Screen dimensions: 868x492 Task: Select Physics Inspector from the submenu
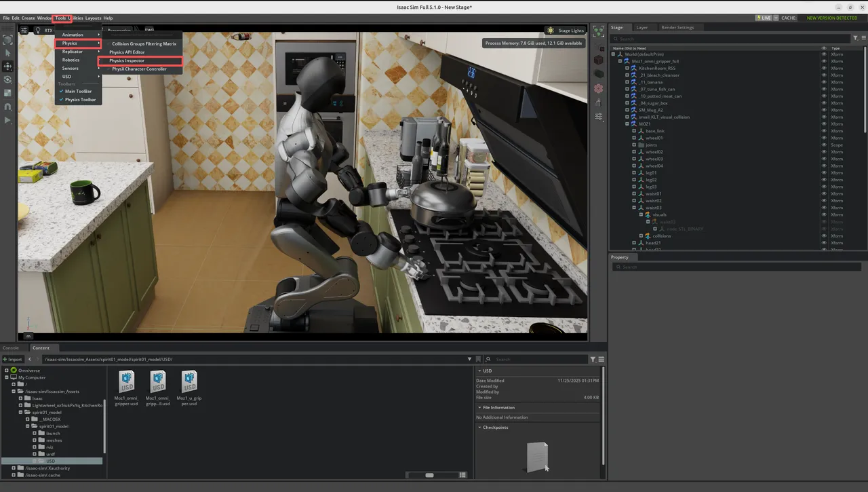pos(127,61)
